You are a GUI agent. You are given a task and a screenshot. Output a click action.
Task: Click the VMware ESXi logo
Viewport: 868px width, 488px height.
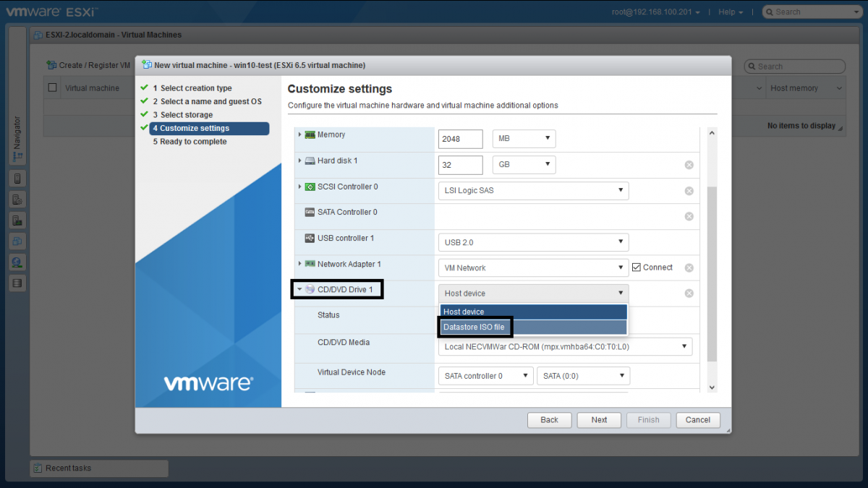(x=51, y=12)
